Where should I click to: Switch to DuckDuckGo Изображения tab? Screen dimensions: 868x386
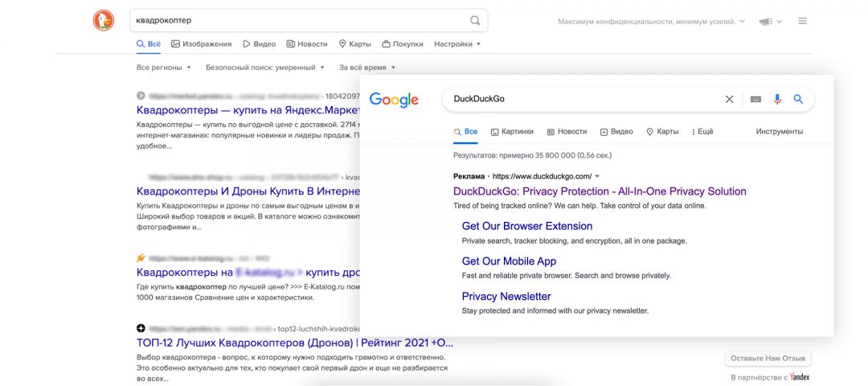point(202,43)
